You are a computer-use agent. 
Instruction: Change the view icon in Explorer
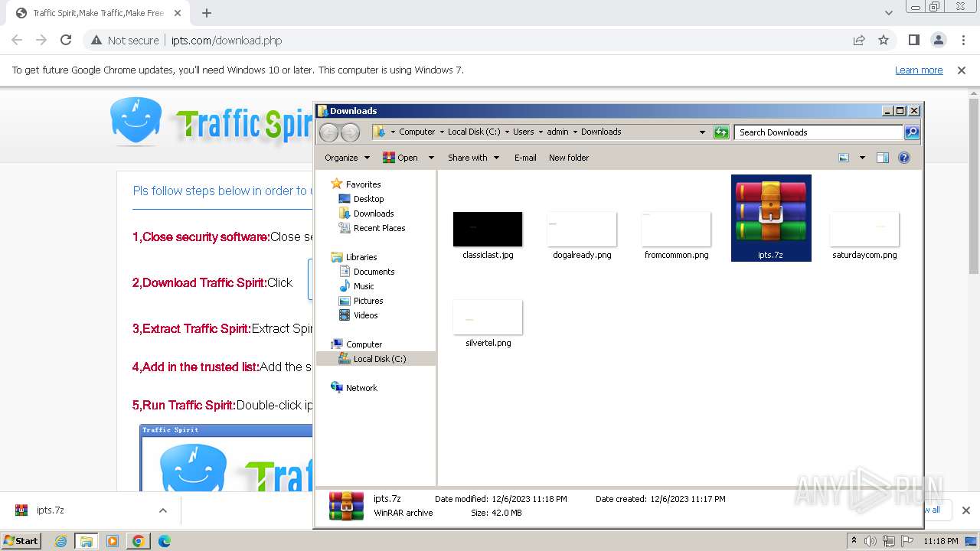(844, 158)
